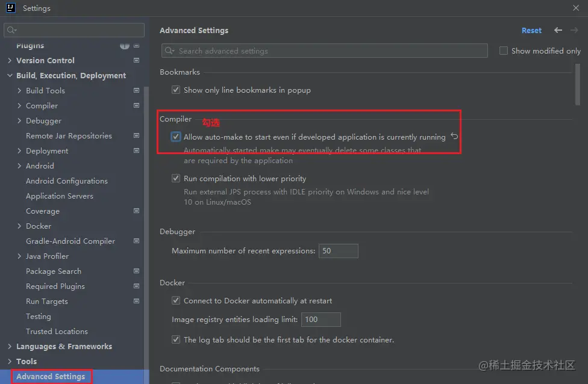Click the project-level icon next to Package Search
Viewport: 588px width, 384px height.
[137, 271]
